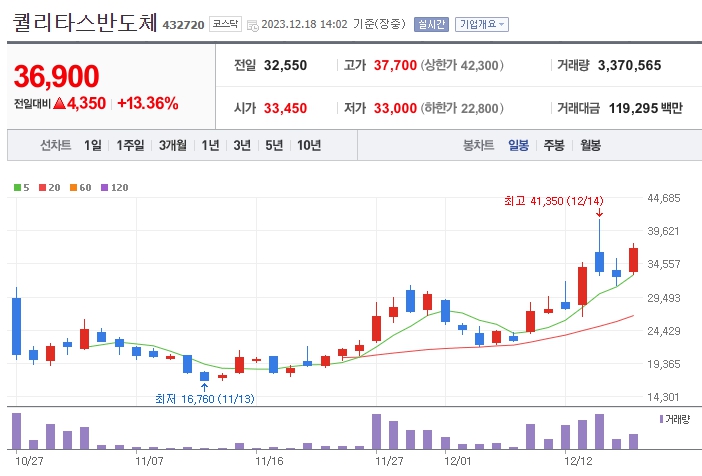The image size is (702, 476).
Task: Click the last red candle on the chart
Action: point(634,260)
